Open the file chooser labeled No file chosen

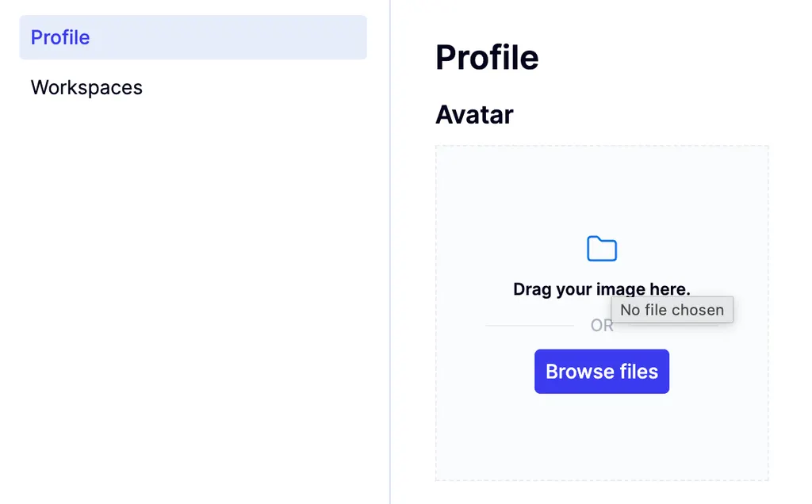672,310
